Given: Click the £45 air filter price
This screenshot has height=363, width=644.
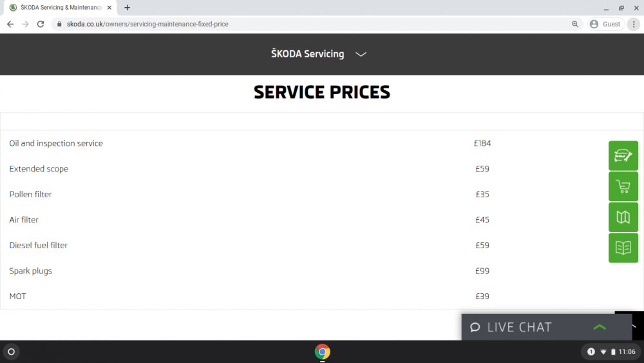Looking at the screenshot, I should [x=482, y=220].
